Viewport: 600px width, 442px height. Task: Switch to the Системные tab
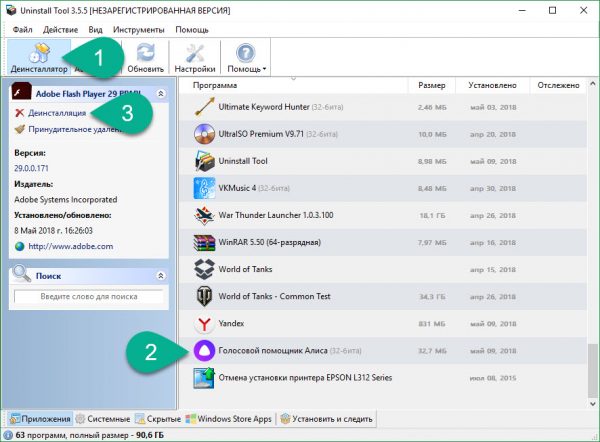[103, 419]
